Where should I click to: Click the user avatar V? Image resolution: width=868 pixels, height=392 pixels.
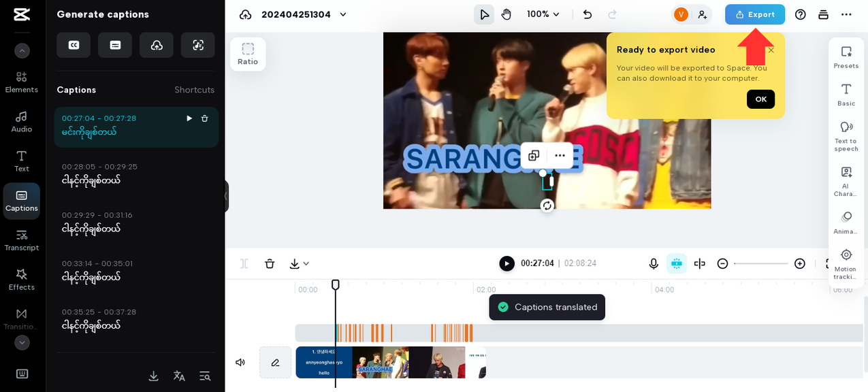click(x=681, y=14)
